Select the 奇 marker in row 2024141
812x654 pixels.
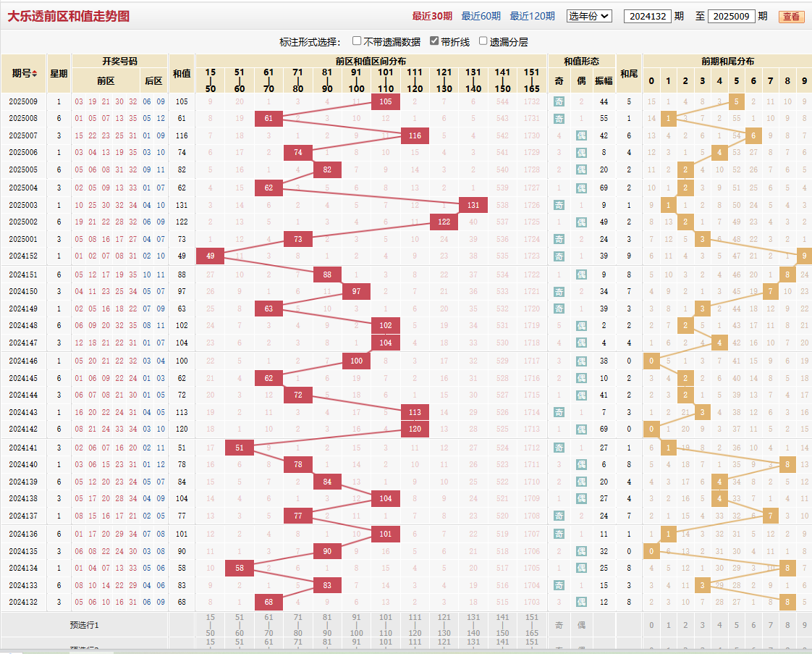pyautogui.click(x=559, y=448)
